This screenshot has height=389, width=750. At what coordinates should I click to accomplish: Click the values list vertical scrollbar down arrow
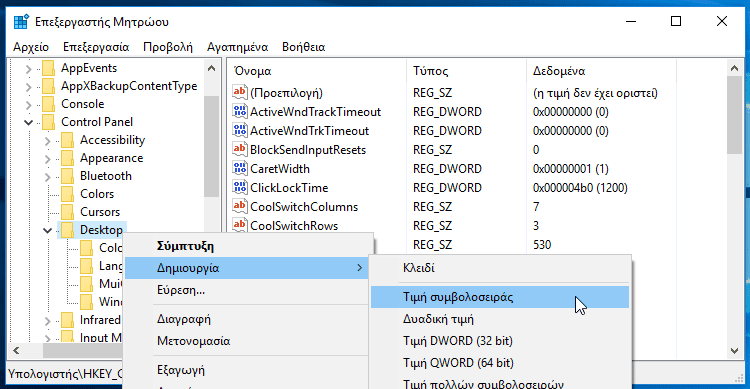[735, 351]
